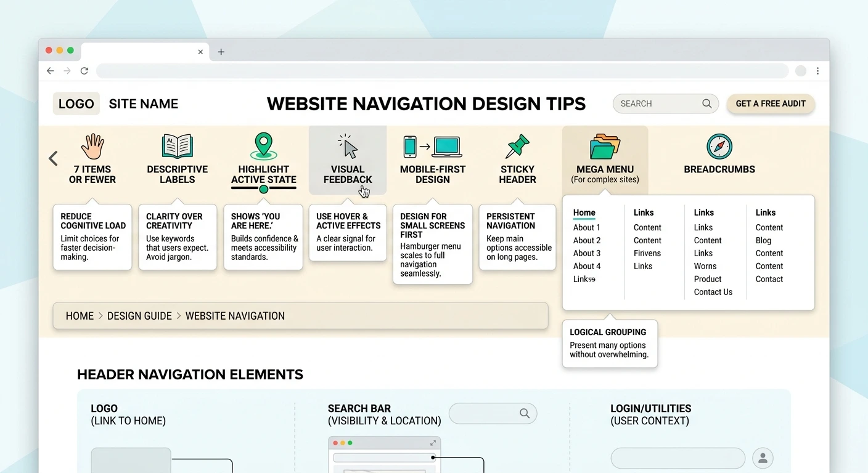Click the magnifier icon in the SEARCH box
The image size is (868, 473).
coord(707,103)
